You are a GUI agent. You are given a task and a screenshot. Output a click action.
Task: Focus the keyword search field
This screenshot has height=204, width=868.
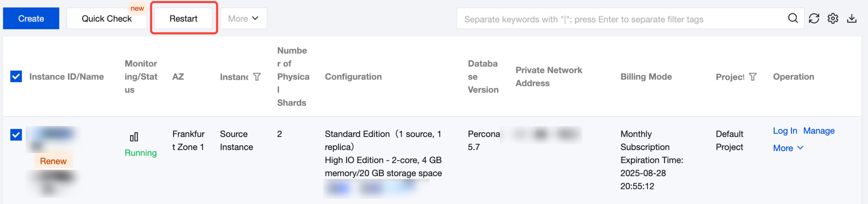[620, 19]
